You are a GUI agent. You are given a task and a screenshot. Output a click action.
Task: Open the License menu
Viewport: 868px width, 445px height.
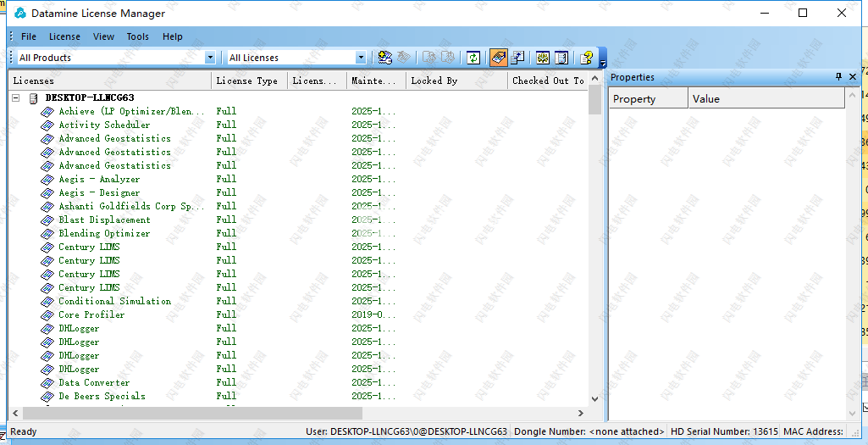coord(64,36)
